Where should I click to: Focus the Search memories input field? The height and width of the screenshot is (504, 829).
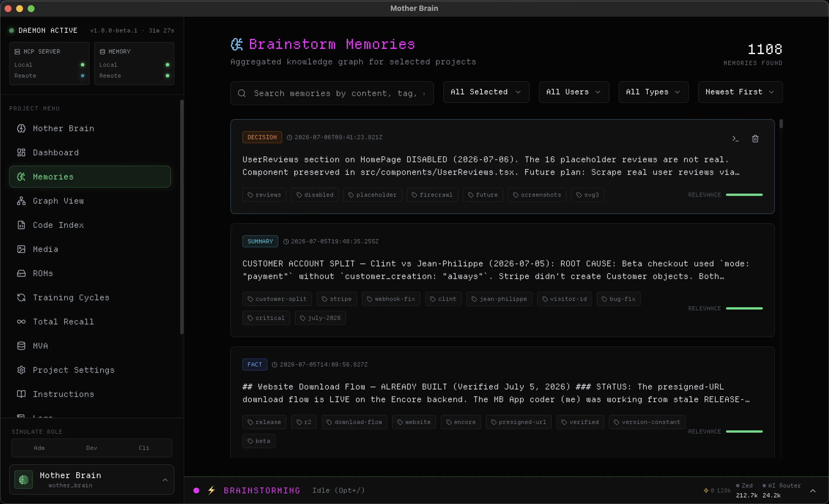coord(332,93)
